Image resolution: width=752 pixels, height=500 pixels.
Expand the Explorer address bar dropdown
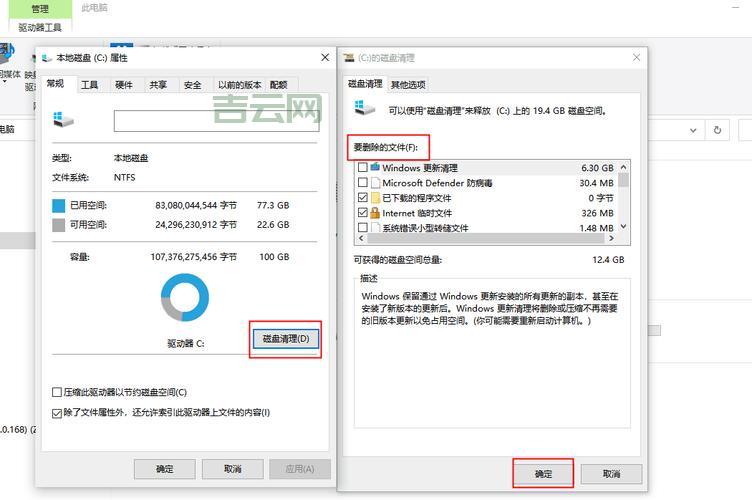click(693, 130)
